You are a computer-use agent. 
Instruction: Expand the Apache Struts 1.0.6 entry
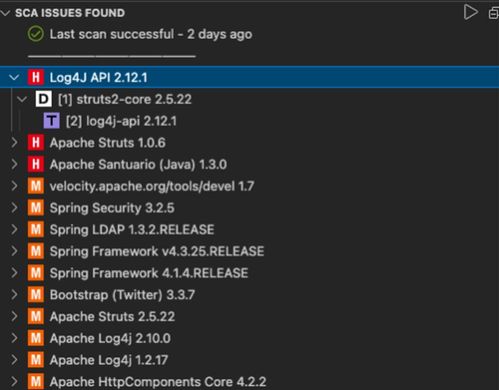[x=14, y=143]
